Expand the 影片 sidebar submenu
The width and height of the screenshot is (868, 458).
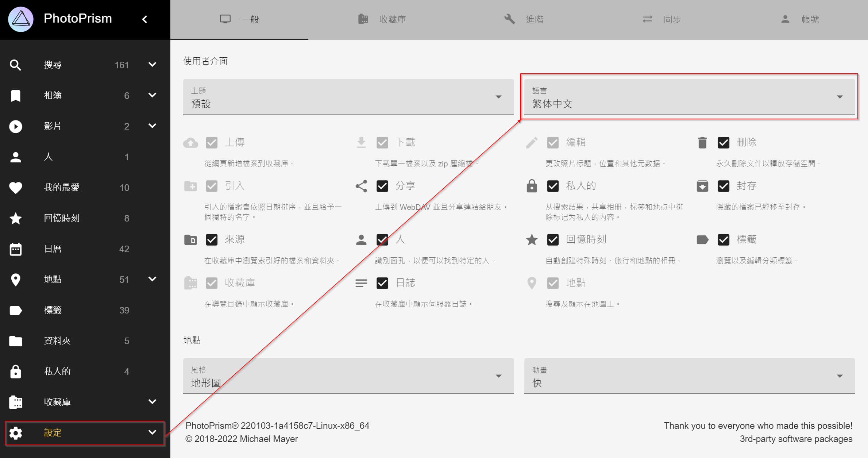click(x=153, y=126)
